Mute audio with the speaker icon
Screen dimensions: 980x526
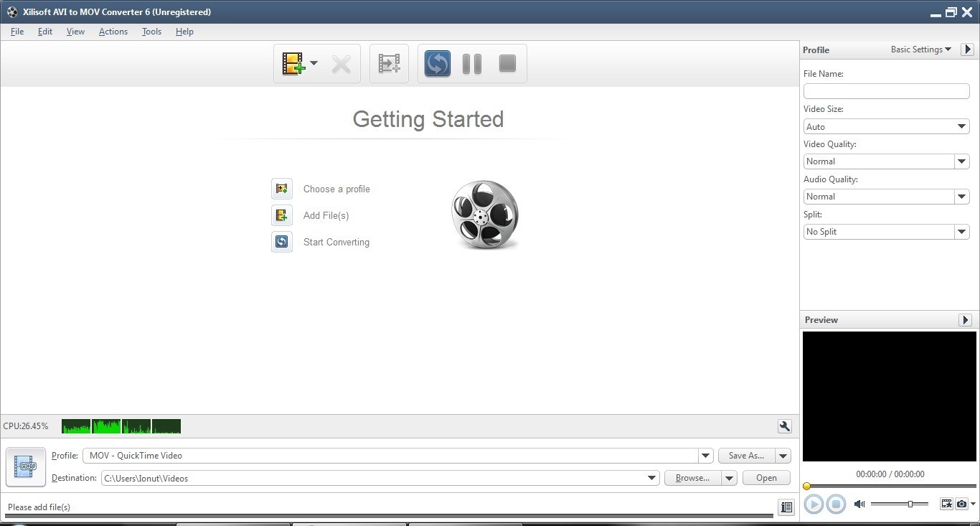point(859,504)
